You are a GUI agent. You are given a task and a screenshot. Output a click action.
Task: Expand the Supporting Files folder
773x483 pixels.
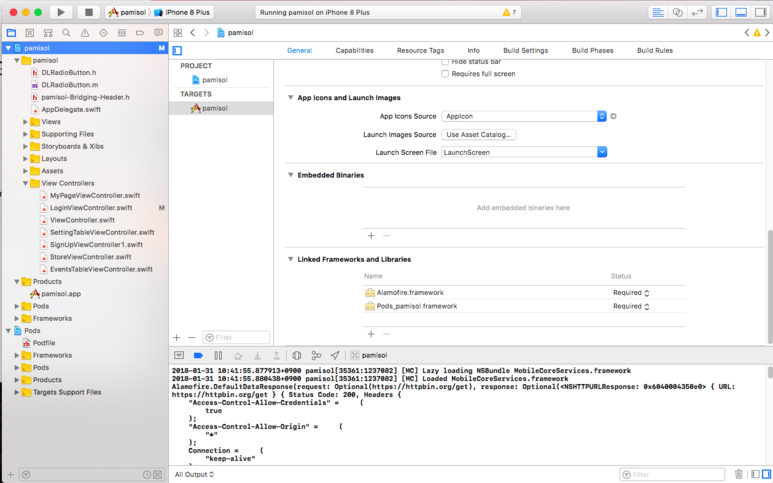(25, 134)
